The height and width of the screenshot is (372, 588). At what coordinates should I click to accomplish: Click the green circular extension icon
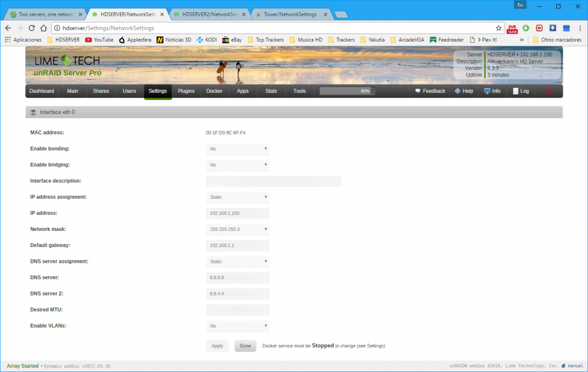coord(526,28)
